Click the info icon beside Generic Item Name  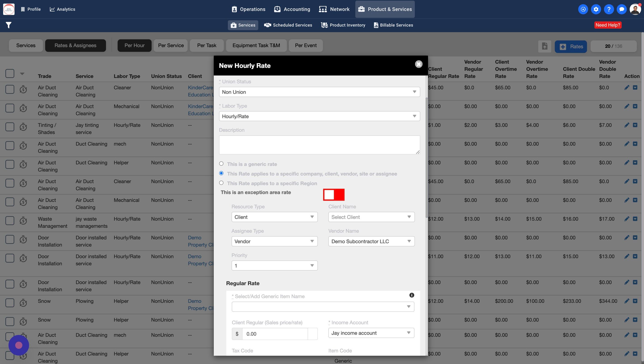411,295
